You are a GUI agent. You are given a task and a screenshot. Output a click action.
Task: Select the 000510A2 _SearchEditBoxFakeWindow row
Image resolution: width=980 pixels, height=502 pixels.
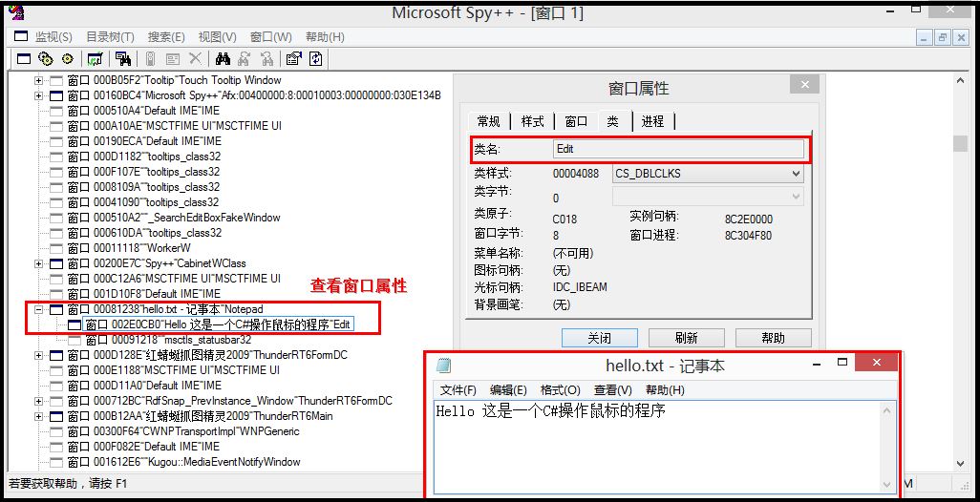click(174, 218)
